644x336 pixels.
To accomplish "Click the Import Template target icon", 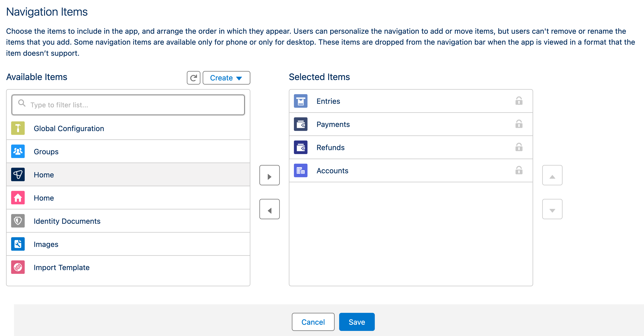I will tap(18, 267).
